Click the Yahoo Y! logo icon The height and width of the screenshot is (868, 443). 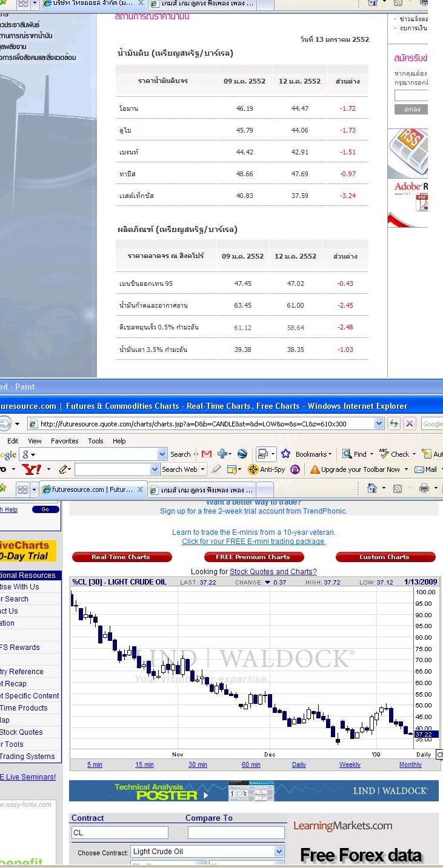click(x=32, y=469)
